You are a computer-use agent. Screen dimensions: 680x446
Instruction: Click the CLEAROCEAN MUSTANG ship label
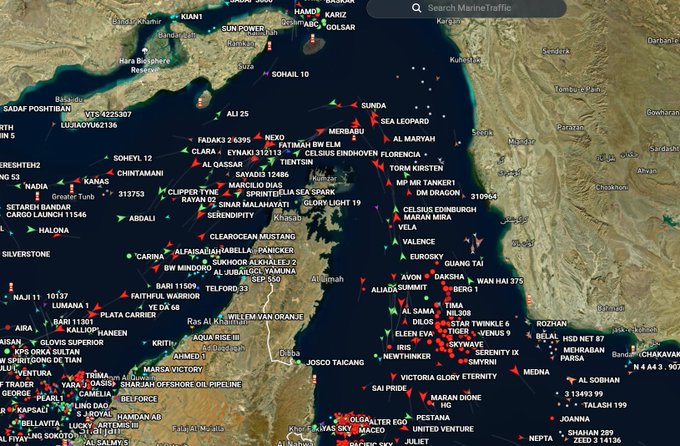pyautogui.click(x=252, y=237)
